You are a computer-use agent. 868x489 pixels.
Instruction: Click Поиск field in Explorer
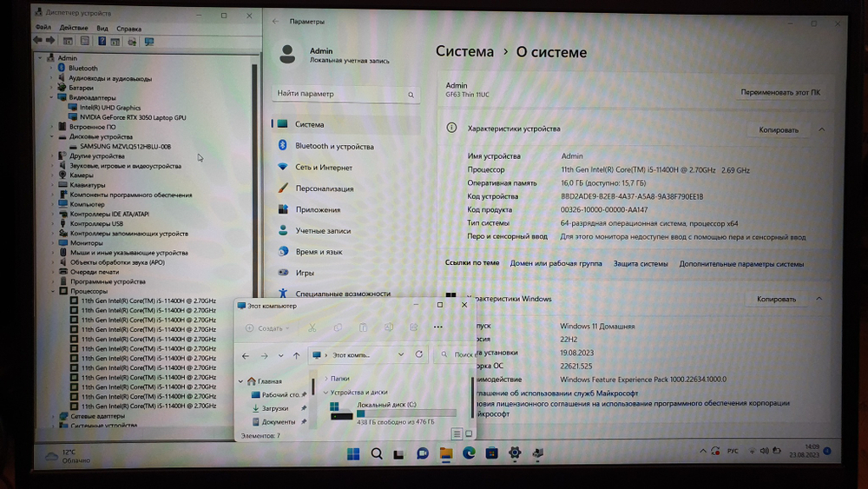click(456, 354)
